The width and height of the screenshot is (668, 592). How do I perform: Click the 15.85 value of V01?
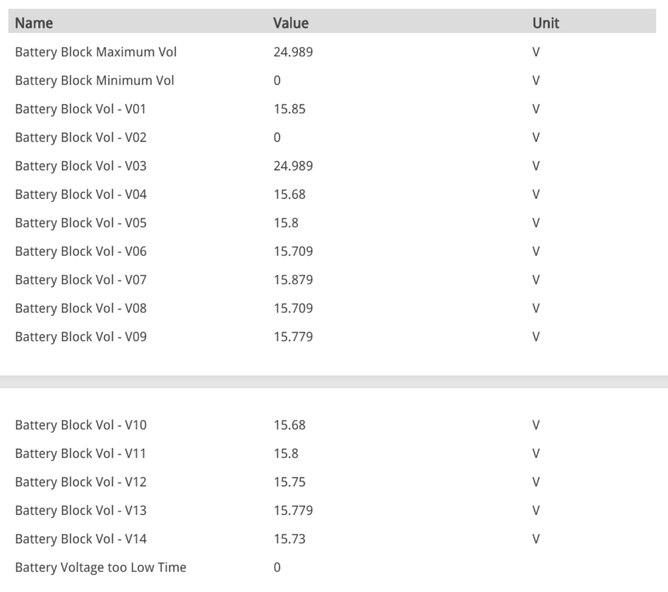point(290,109)
